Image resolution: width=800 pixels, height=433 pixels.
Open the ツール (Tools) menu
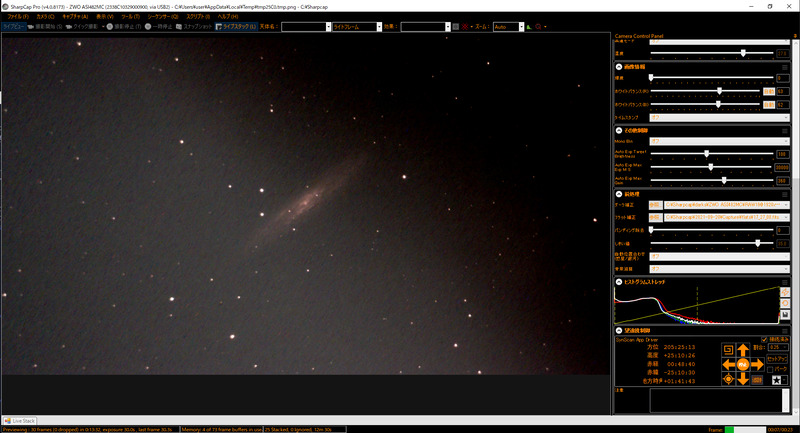pos(130,16)
